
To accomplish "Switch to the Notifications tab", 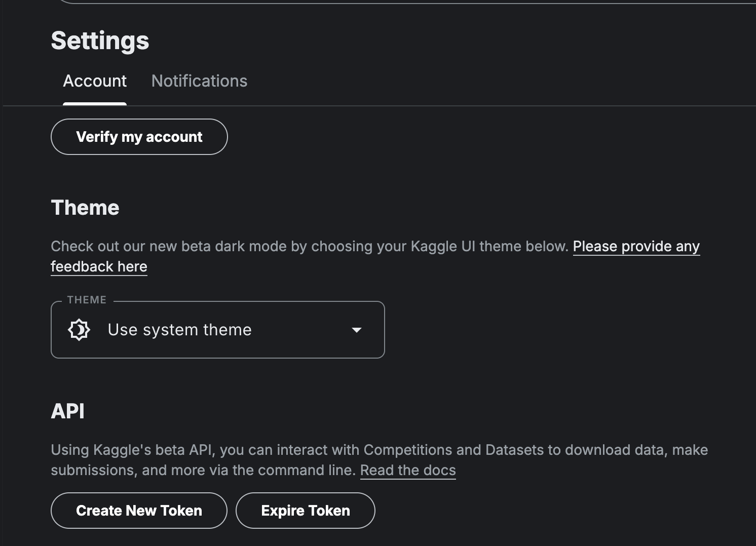I will tap(199, 81).
